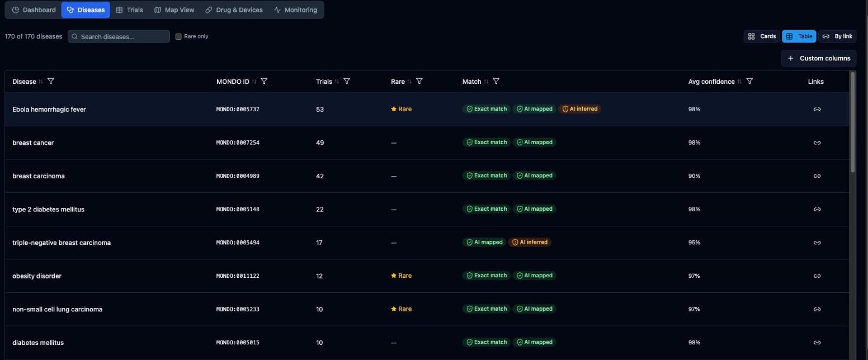Open the Monitoring tab

(x=295, y=10)
